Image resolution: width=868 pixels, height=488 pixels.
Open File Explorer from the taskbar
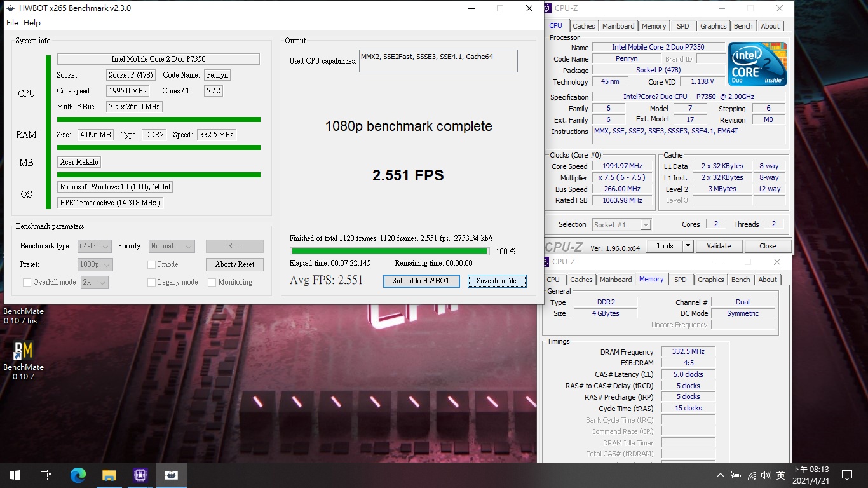coord(109,475)
